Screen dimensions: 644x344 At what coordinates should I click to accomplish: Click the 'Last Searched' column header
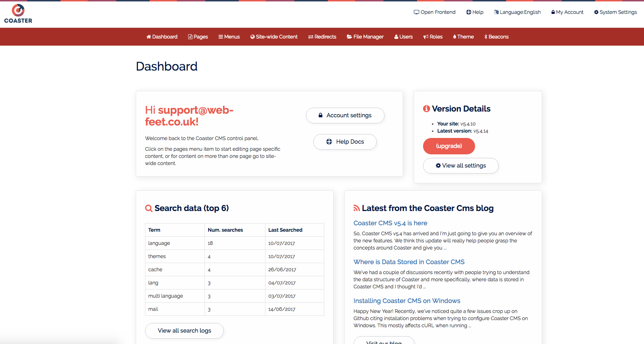295,230
